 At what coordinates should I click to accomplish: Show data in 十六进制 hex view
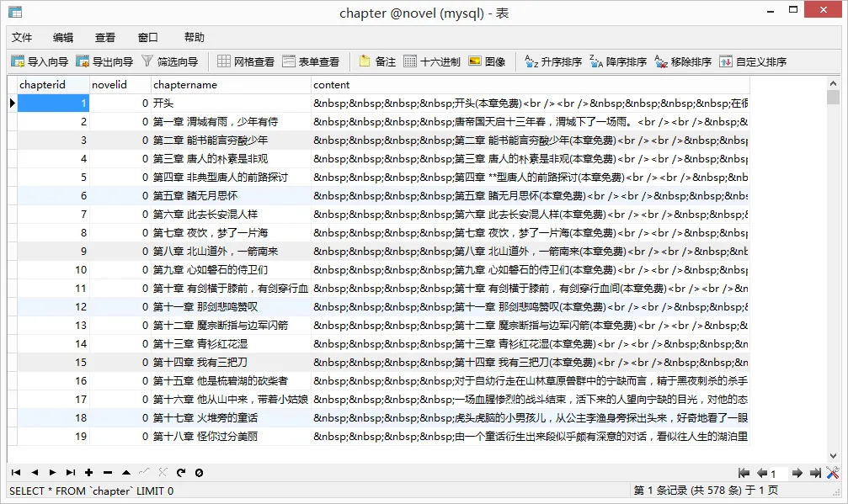point(432,61)
